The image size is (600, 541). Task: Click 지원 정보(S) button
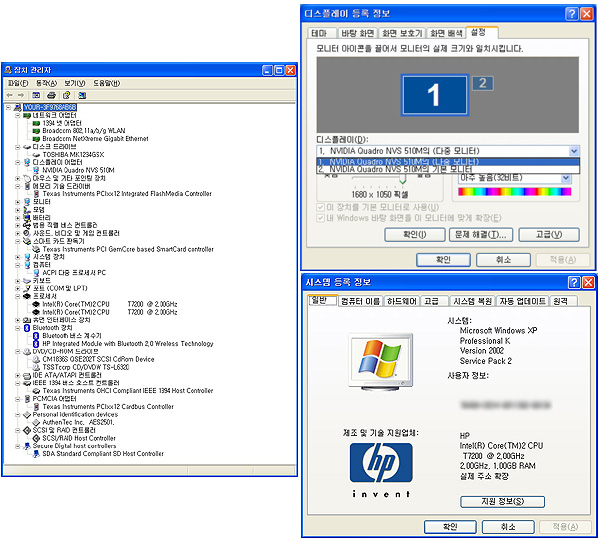tap(502, 502)
